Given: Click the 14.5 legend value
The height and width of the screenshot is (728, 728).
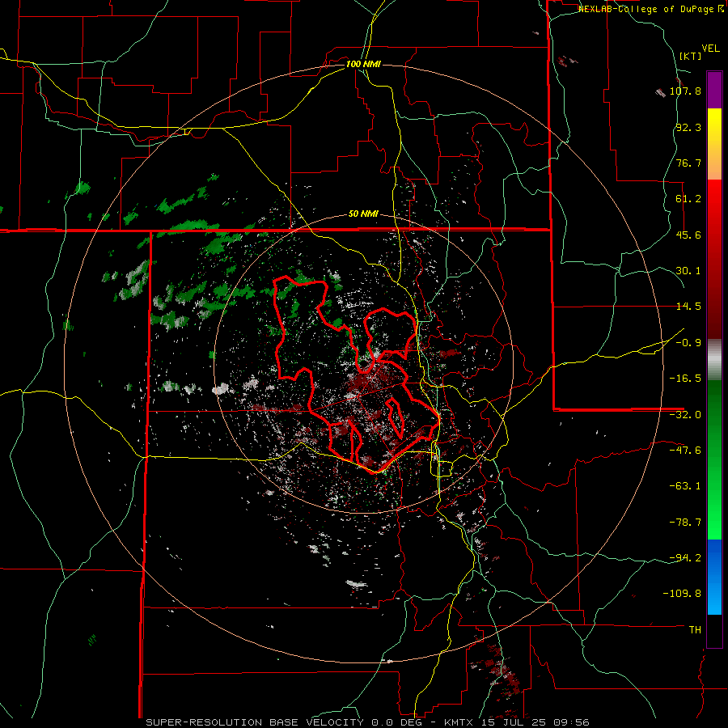Looking at the screenshot, I should [x=688, y=307].
